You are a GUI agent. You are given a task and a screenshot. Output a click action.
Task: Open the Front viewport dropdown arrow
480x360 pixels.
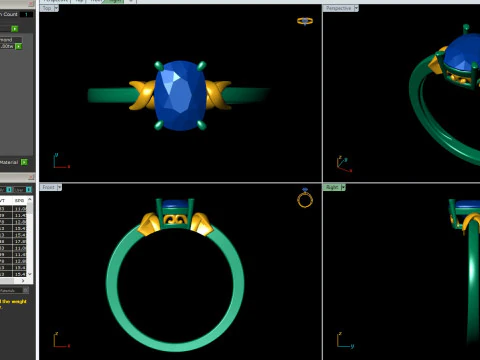pos(59,187)
